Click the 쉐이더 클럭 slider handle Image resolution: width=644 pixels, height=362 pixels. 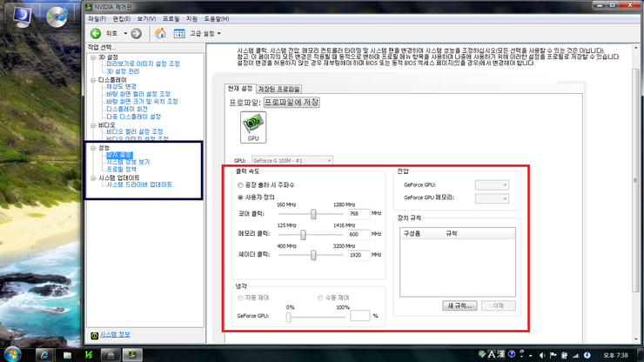pos(313,255)
